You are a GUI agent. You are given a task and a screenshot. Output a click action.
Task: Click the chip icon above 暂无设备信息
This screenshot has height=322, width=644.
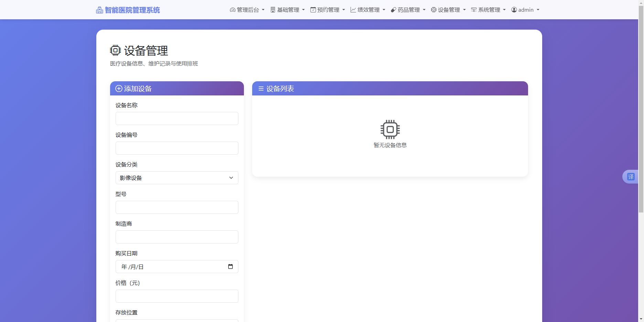[390, 130]
